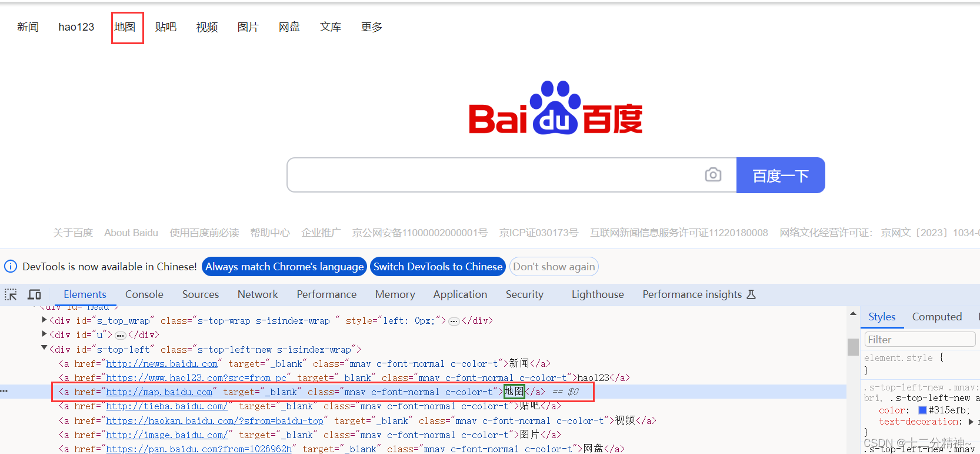Image resolution: width=980 pixels, height=454 pixels.
Task: Click the camera image-search icon
Action: 713,175
